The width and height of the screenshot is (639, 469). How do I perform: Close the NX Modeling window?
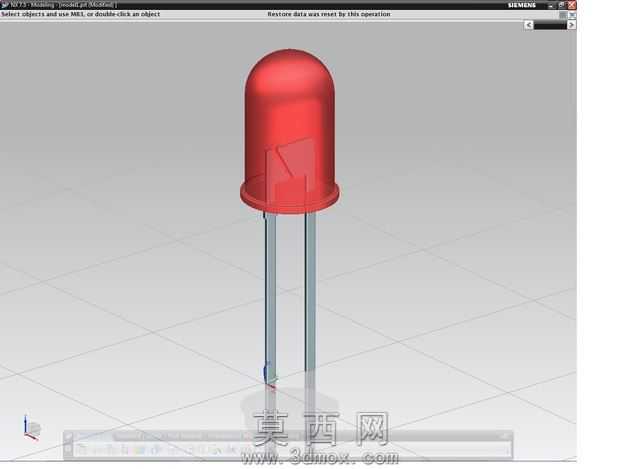pyautogui.click(x=572, y=5)
